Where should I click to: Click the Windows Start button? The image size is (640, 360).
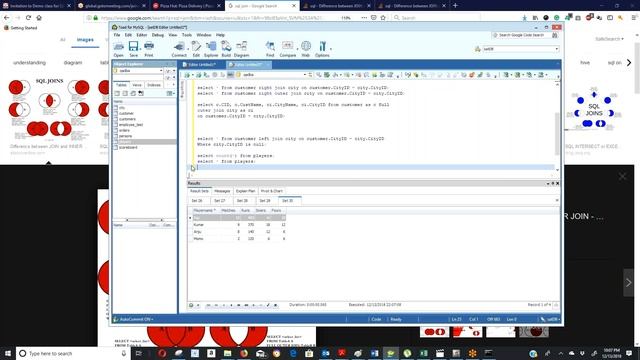(x=7, y=353)
